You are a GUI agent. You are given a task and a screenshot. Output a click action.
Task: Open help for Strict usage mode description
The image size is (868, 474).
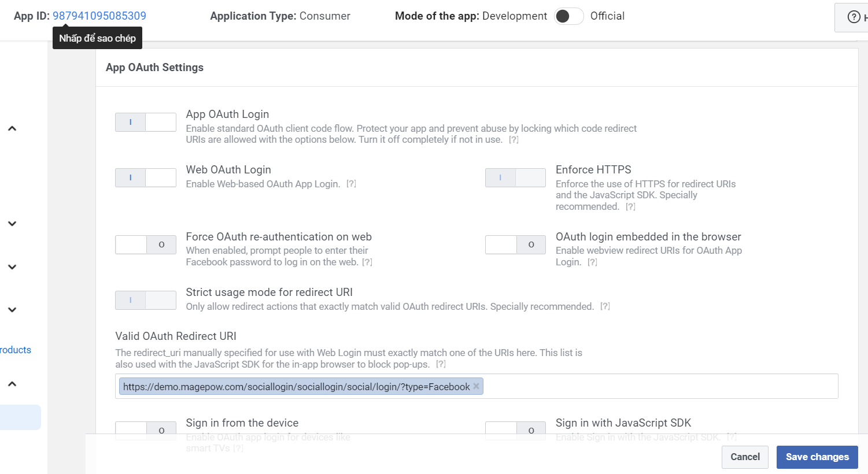(605, 306)
